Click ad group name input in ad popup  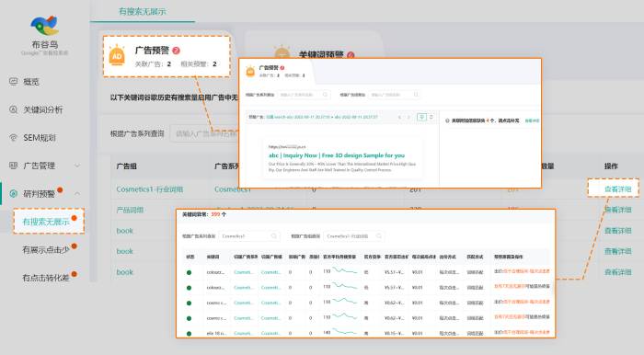click(x=394, y=95)
